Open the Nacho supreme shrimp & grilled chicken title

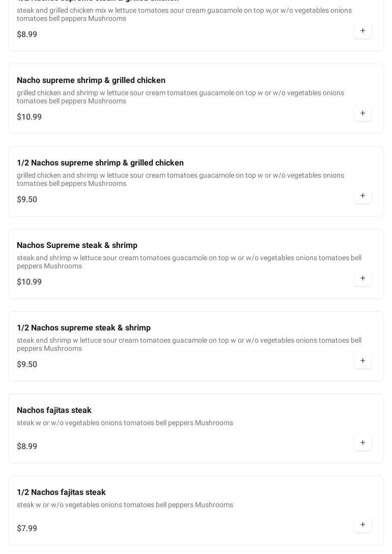(x=91, y=80)
